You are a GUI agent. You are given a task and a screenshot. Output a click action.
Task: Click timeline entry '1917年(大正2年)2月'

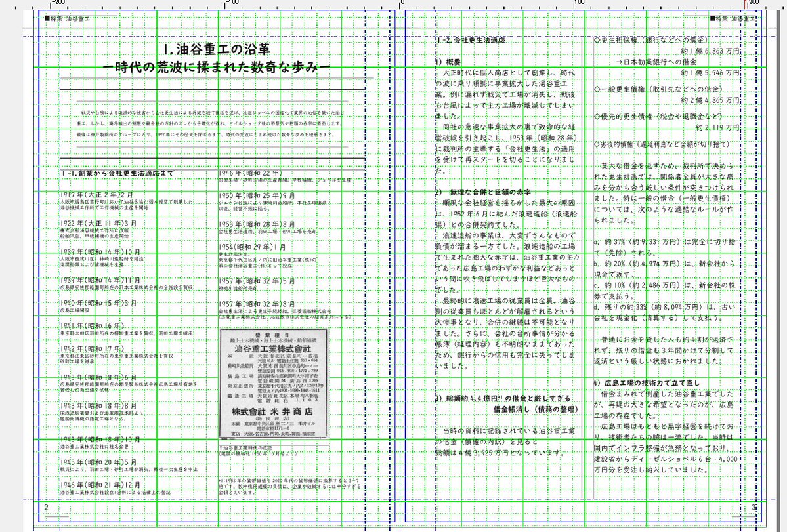[96, 195]
